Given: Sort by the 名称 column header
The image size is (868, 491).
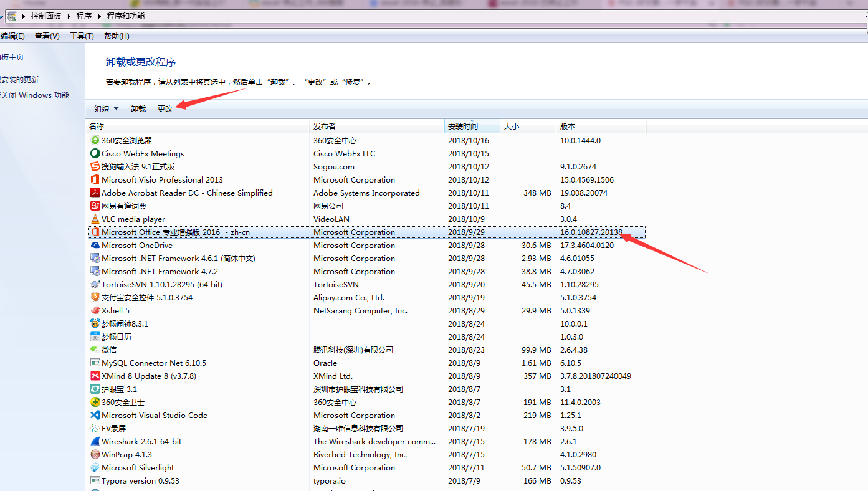Looking at the screenshot, I should [198, 126].
